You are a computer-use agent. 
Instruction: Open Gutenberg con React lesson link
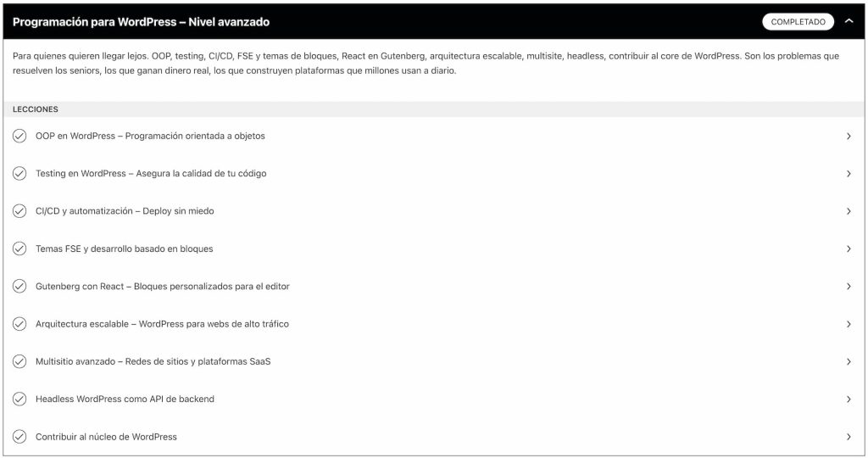163,287
